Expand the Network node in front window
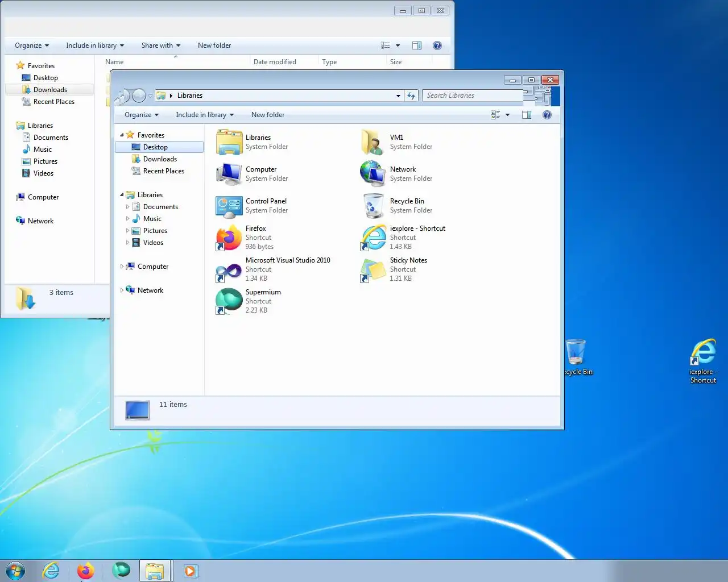 click(122, 290)
